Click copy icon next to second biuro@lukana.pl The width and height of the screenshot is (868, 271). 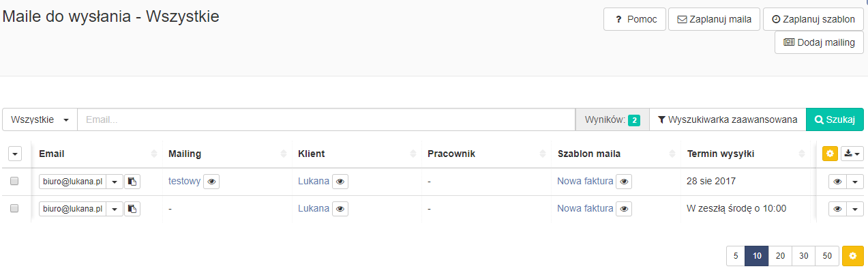[x=132, y=209]
